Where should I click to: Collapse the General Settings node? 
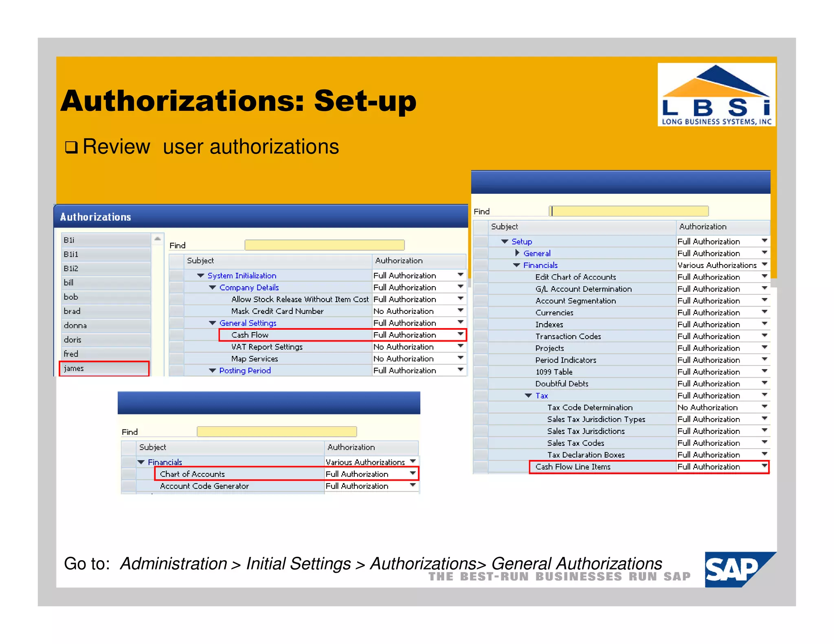pos(213,323)
